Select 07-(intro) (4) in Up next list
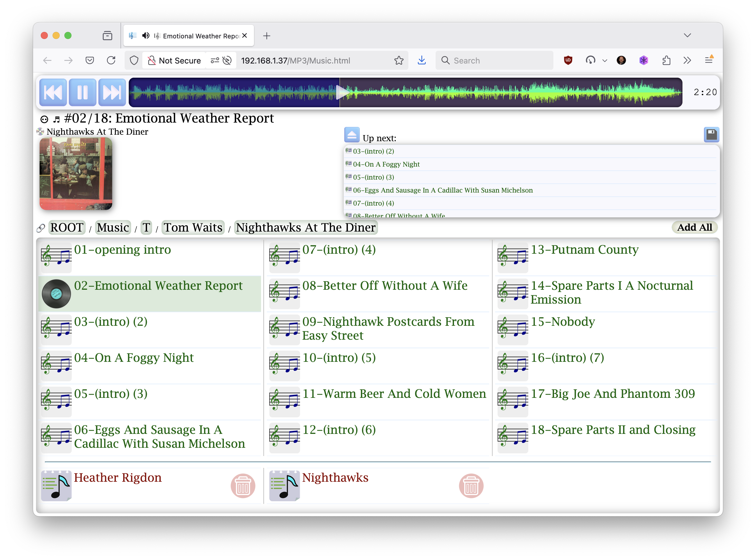The image size is (756, 560). [x=374, y=203]
